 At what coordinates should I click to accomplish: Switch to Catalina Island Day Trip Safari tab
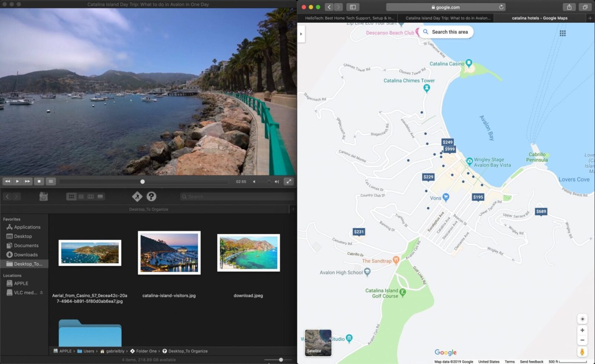pyautogui.click(x=446, y=18)
